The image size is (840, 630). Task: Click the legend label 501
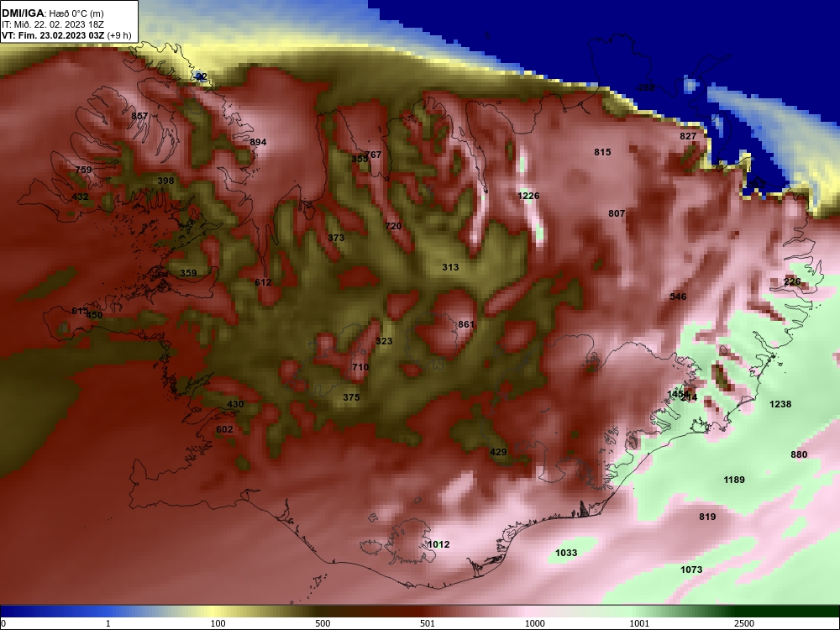[428, 623]
